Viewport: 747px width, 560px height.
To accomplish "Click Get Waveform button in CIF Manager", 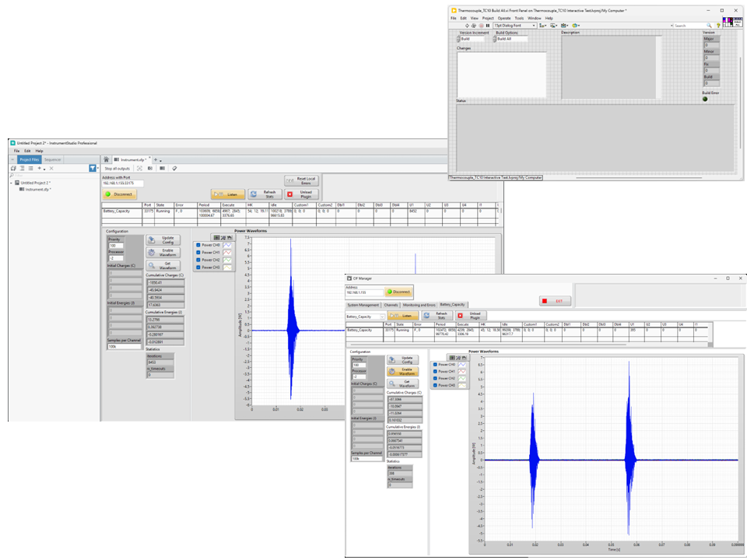I will [x=402, y=383].
